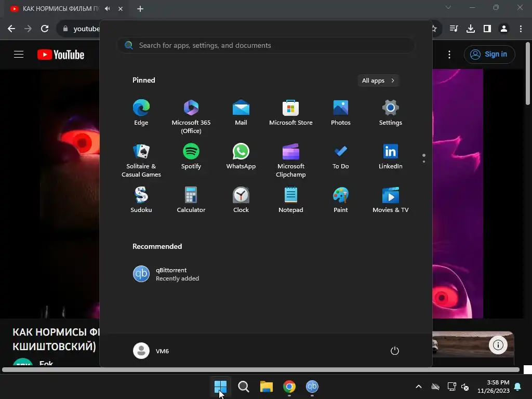Open the Power options button
Viewport: 532px width, 399px height.
click(395, 351)
